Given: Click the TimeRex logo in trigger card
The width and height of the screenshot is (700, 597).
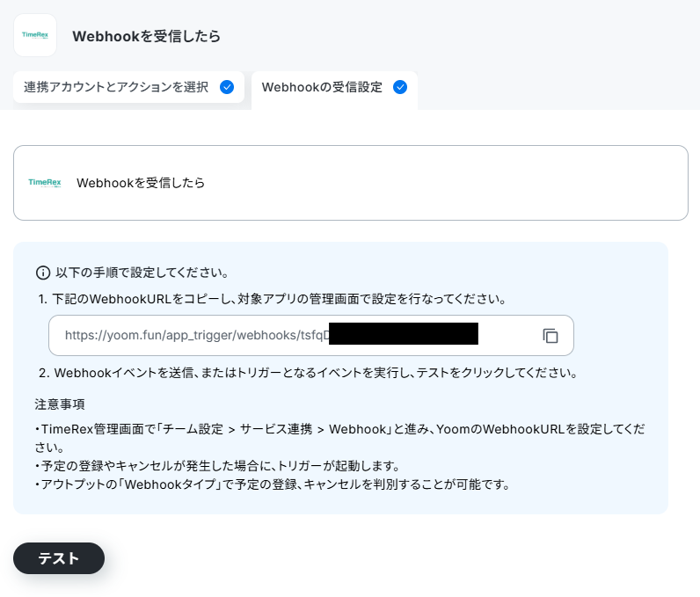Looking at the screenshot, I should 45,183.
